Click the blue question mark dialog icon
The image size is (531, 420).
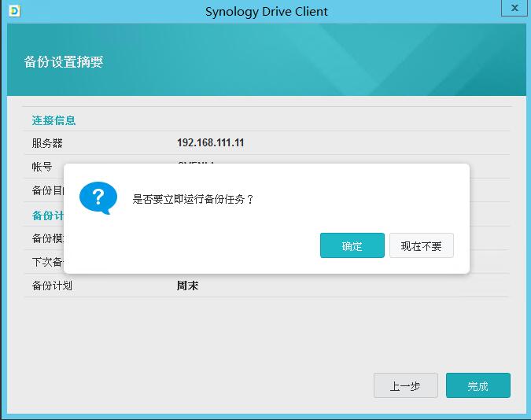tap(98, 198)
